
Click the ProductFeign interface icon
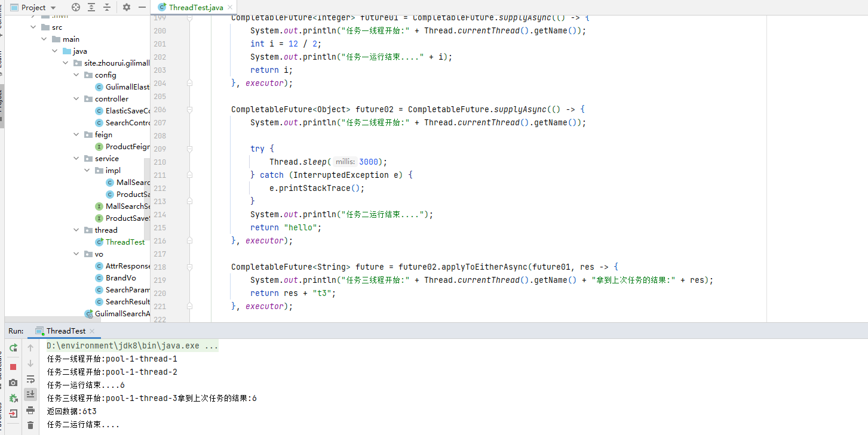(x=100, y=146)
